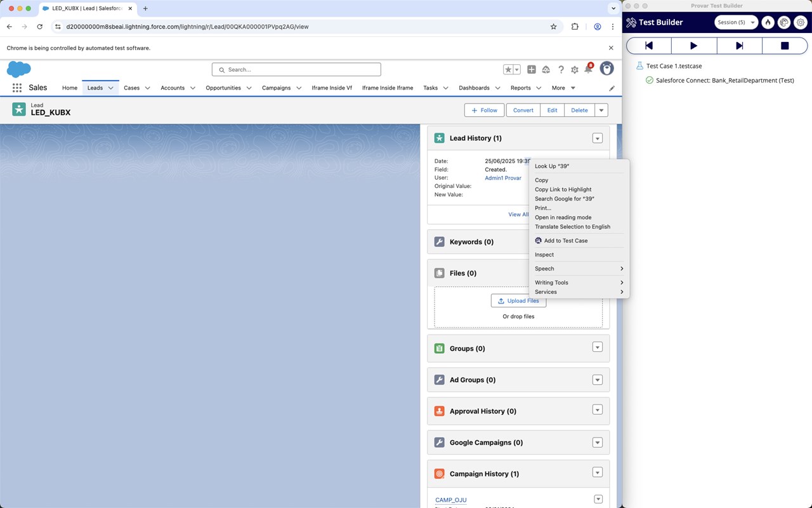The image size is (812, 508).
Task: Click the Salesforce search box
Action: [296, 70]
